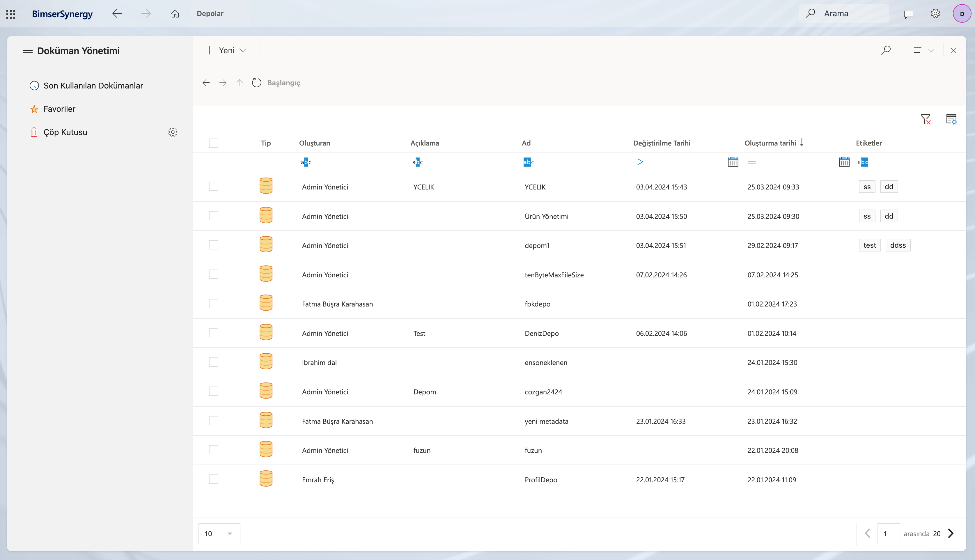Image resolution: width=975 pixels, height=560 pixels.
Task: Navigate back in folder path
Action: tap(206, 83)
